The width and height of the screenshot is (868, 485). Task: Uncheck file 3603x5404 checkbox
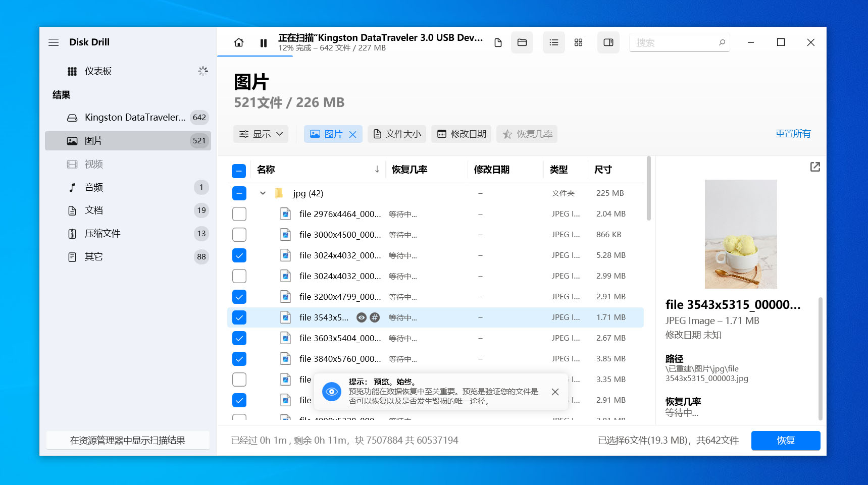239,338
